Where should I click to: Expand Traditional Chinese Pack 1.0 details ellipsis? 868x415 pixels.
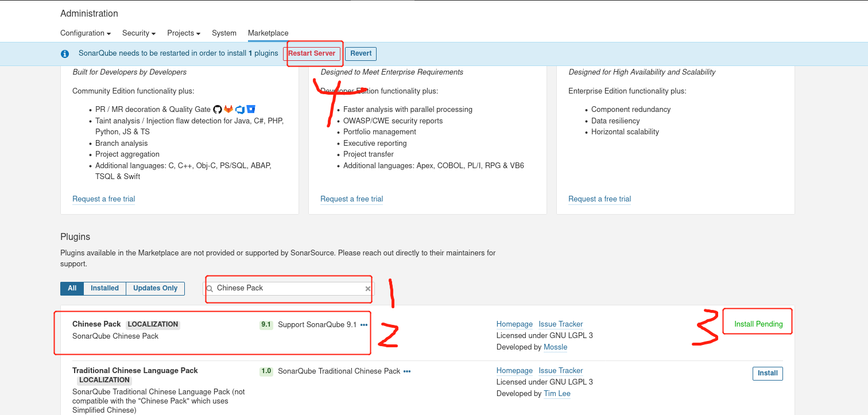pos(407,371)
